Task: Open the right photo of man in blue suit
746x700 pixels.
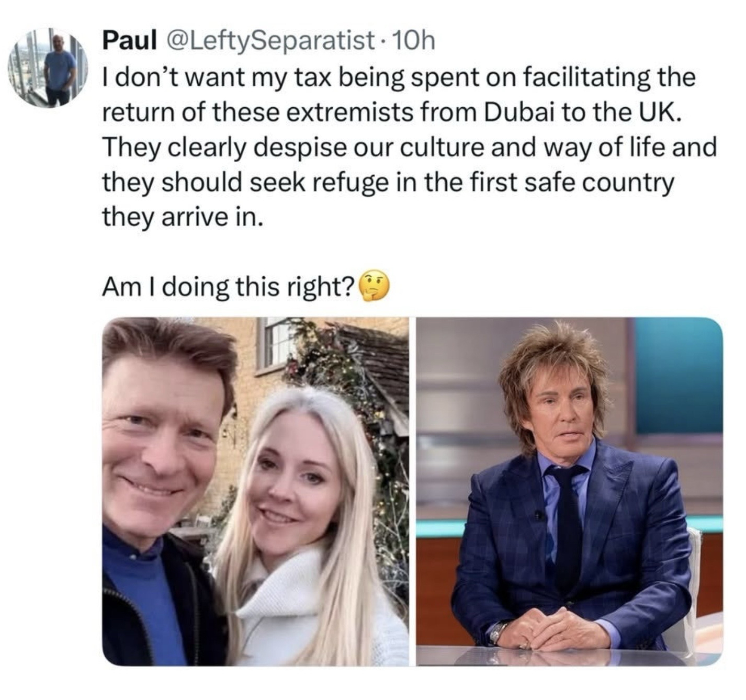Action: coord(569,491)
